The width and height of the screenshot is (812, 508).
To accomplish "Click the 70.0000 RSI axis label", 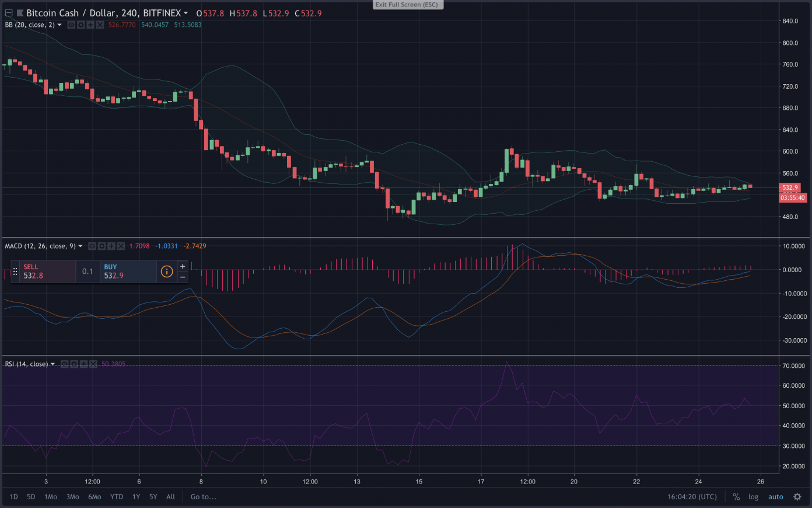I will [794, 366].
